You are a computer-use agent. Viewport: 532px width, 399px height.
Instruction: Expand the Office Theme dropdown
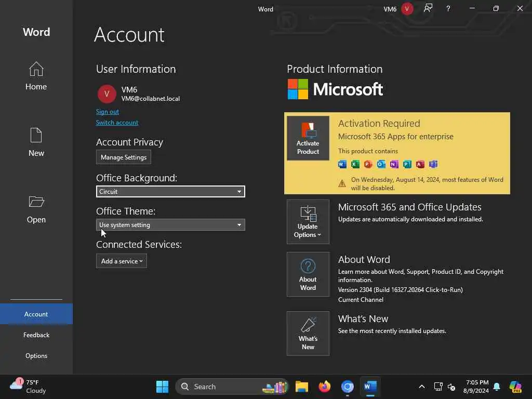pyautogui.click(x=170, y=224)
